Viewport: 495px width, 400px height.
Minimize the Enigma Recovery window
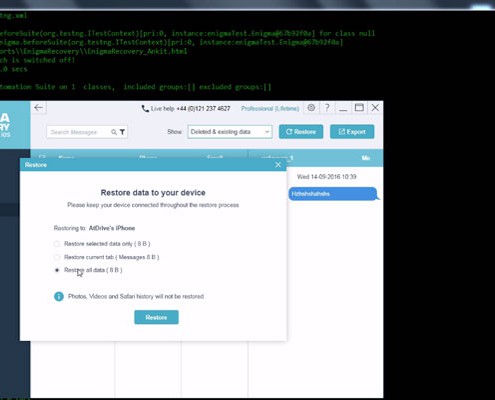pos(343,109)
